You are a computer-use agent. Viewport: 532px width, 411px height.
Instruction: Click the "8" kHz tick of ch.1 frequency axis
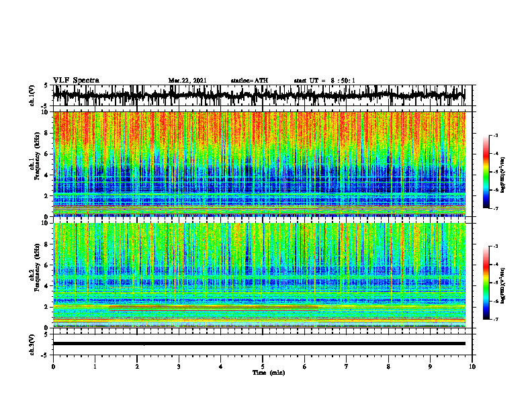[47, 133]
